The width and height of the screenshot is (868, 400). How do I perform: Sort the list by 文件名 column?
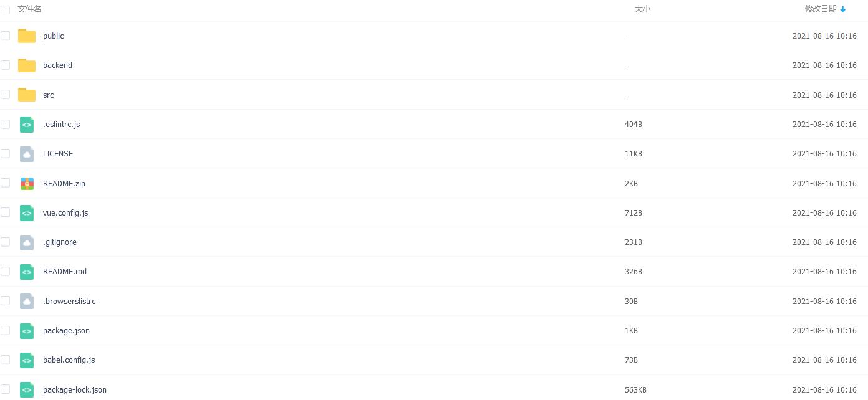(29, 9)
